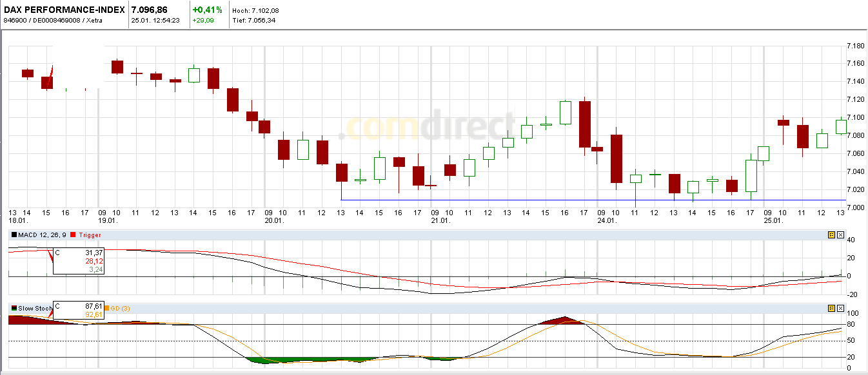
Task: Open settings for the Slow Stochastic panel
Action: (831, 307)
